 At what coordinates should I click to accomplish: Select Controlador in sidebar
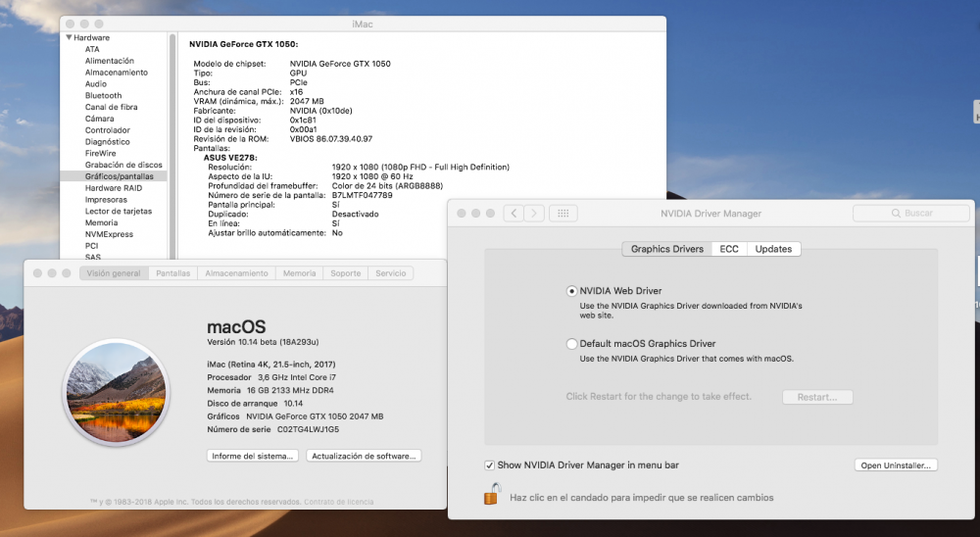(108, 130)
